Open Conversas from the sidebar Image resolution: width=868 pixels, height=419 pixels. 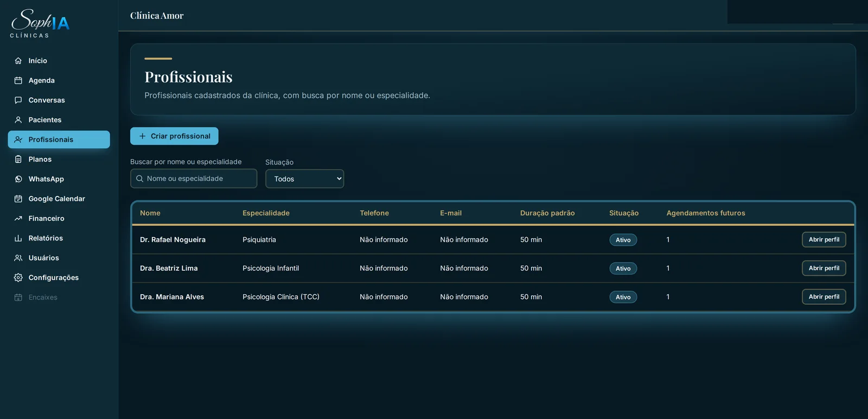(59, 100)
